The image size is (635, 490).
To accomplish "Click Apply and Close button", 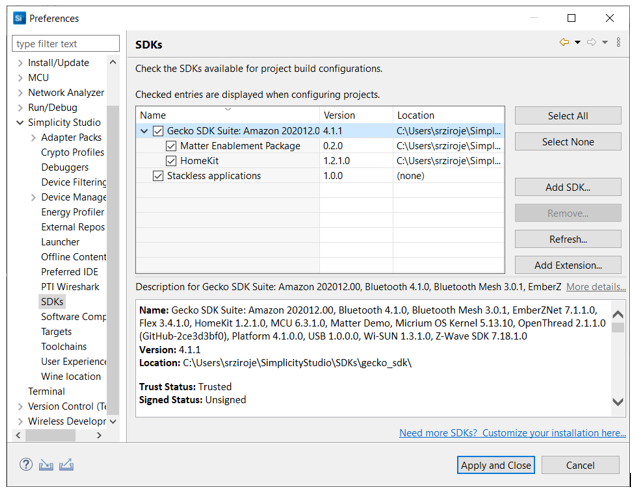I will (496, 465).
